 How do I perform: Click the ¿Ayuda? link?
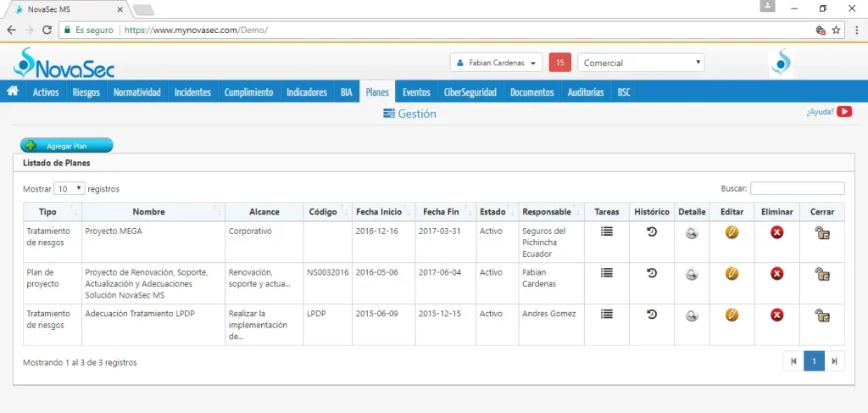click(820, 112)
